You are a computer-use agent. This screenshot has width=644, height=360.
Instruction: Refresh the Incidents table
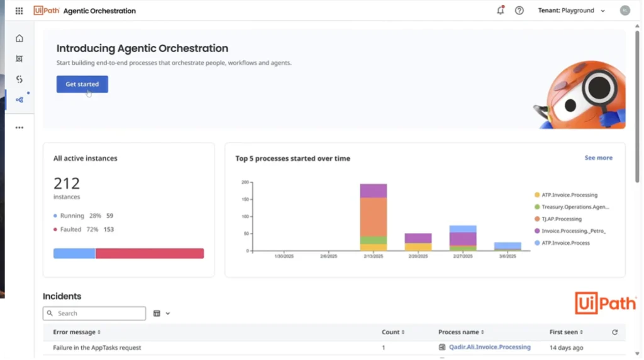tap(614, 332)
